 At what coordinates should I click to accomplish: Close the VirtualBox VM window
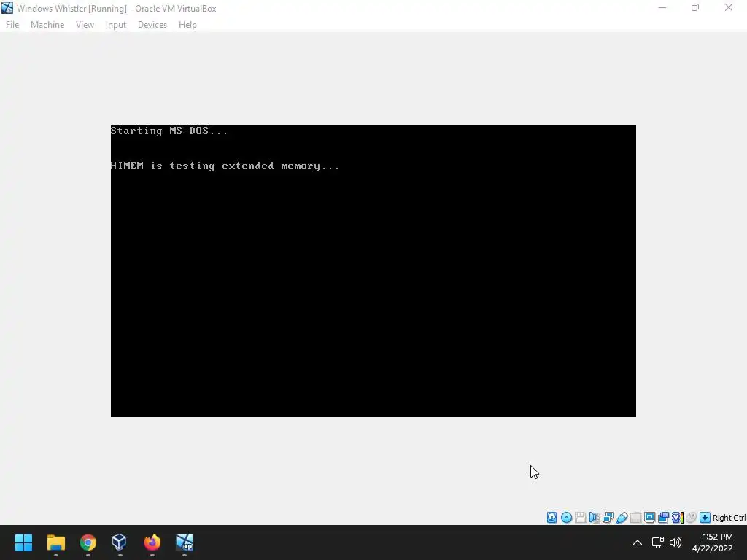point(729,8)
